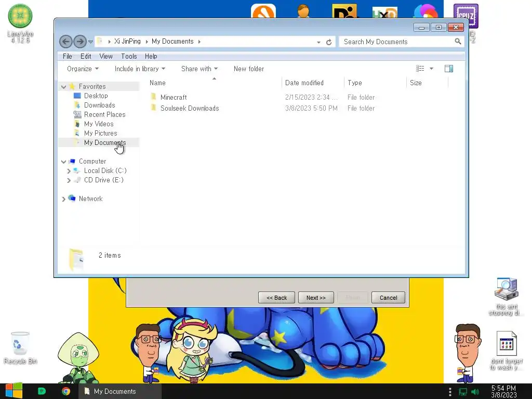This screenshot has width=532, height=399.
Task: Create a New folder
Action: 249,69
